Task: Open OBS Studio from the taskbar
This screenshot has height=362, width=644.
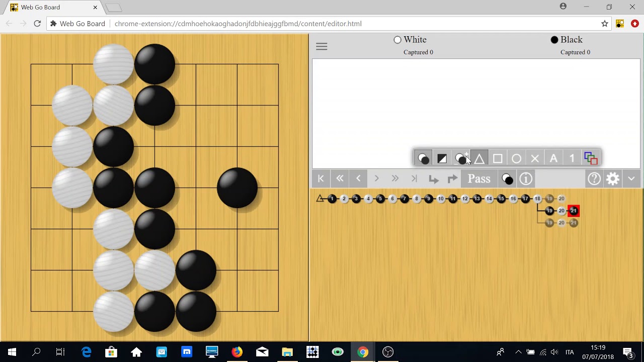Action: click(x=388, y=352)
